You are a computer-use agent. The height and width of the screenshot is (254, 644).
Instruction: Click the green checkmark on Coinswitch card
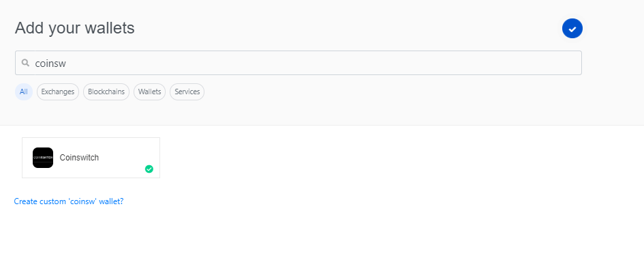[x=149, y=169]
